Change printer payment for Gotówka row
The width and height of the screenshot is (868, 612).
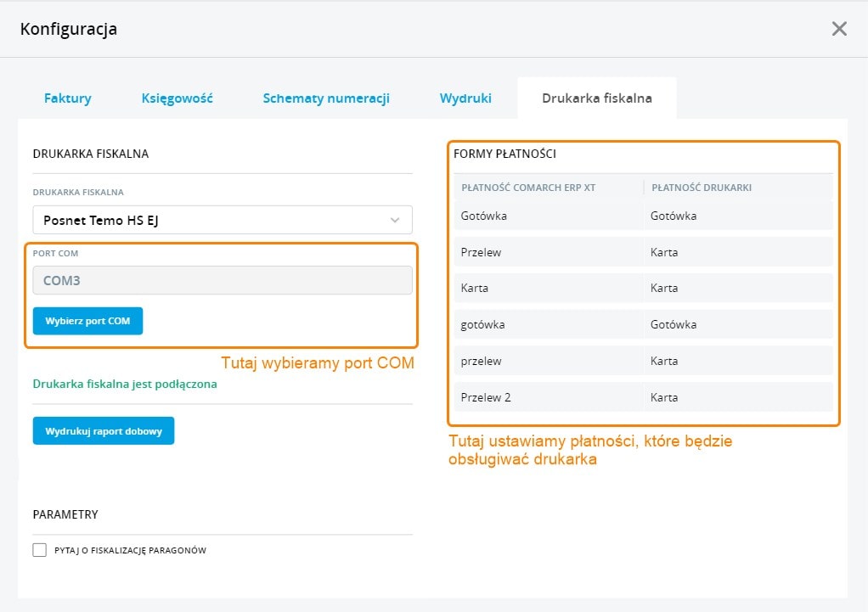(x=737, y=216)
